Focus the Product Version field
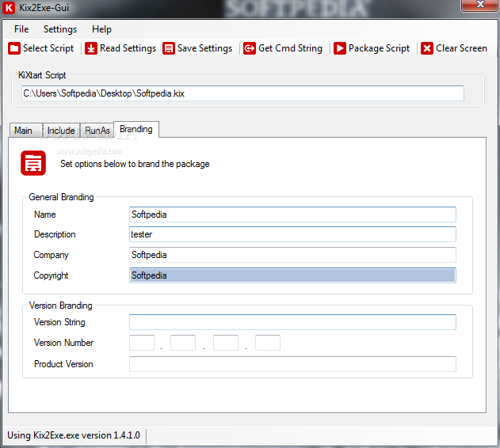This screenshot has width=500, height=448. tap(292, 364)
